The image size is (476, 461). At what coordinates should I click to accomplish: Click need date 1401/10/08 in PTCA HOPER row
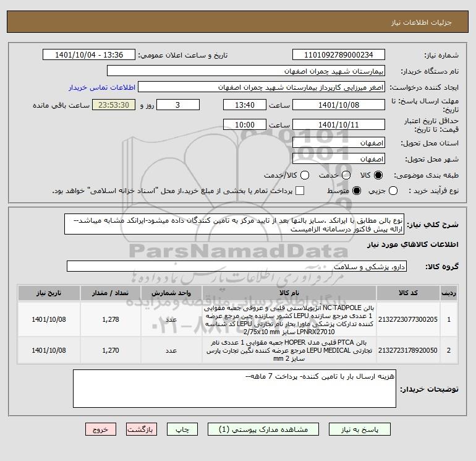tap(49, 350)
